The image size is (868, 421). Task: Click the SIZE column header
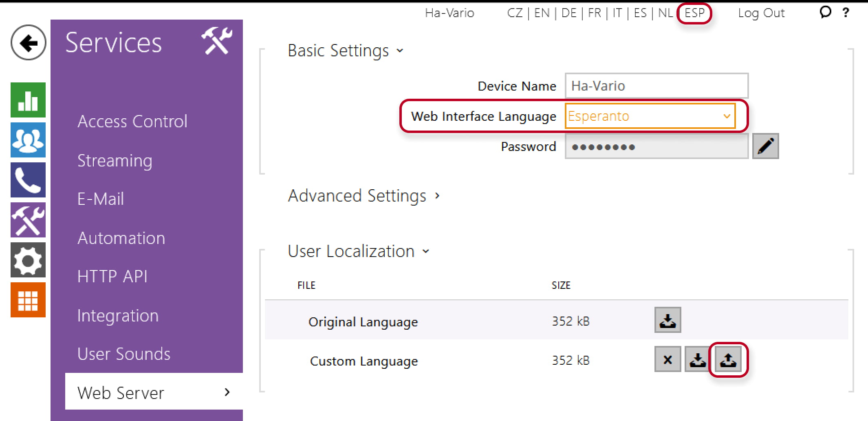(x=561, y=285)
